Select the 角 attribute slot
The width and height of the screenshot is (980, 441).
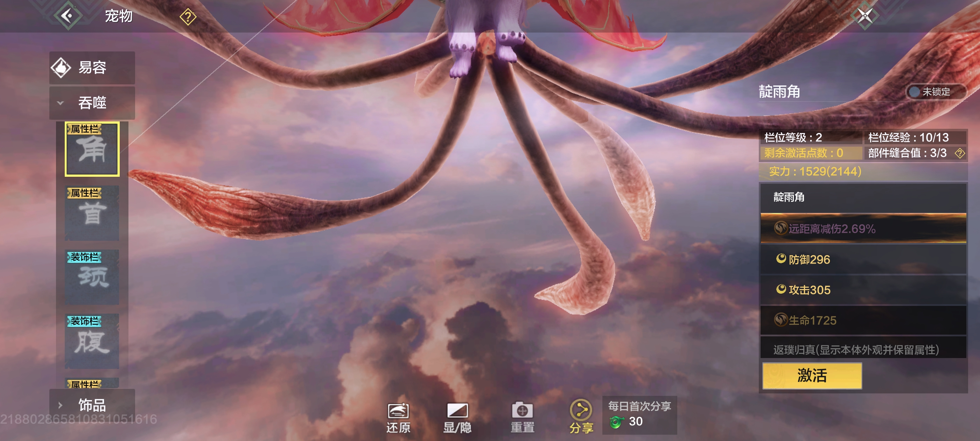point(92,149)
